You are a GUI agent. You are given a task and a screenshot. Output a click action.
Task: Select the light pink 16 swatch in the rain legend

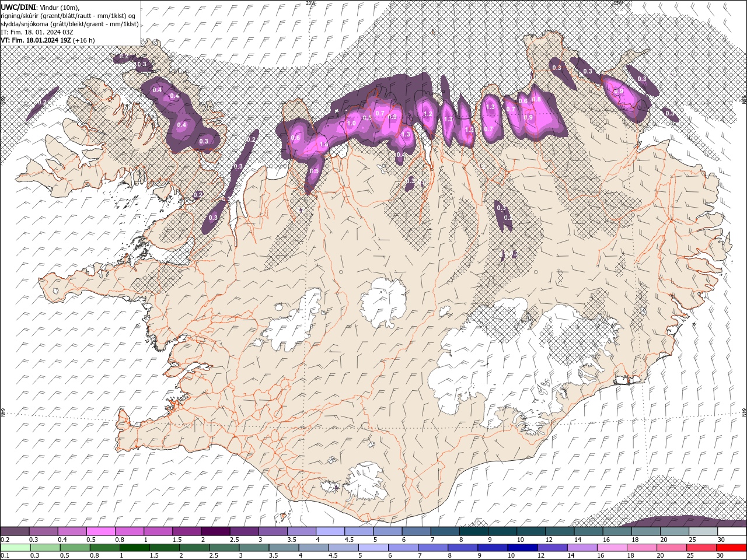[612, 548]
